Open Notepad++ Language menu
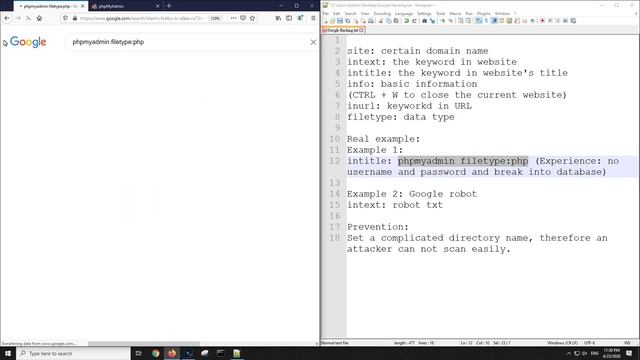This screenshot has height=360, width=640. [404, 13]
